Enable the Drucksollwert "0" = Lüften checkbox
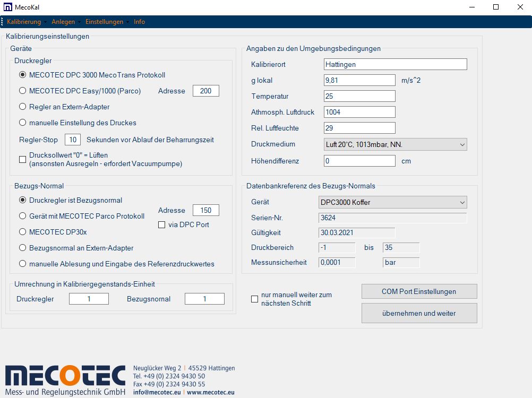The height and width of the screenshot is (398, 532). [22, 159]
